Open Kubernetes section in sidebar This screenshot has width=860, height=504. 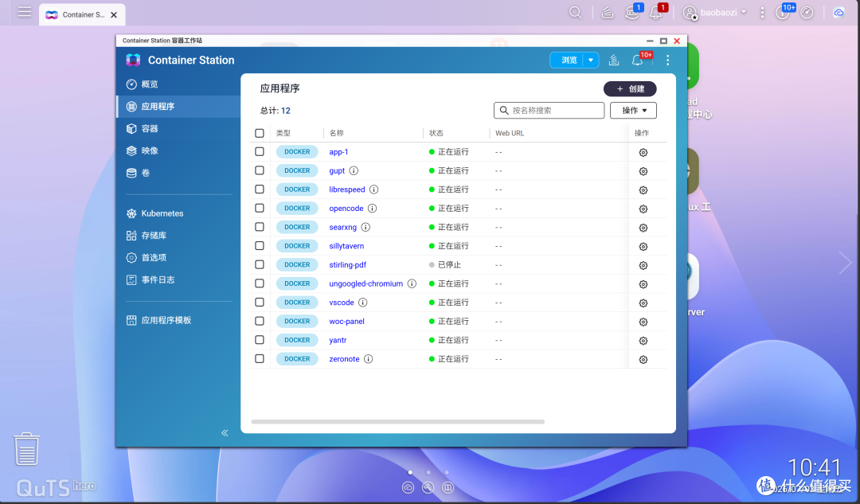click(x=178, y=213)
